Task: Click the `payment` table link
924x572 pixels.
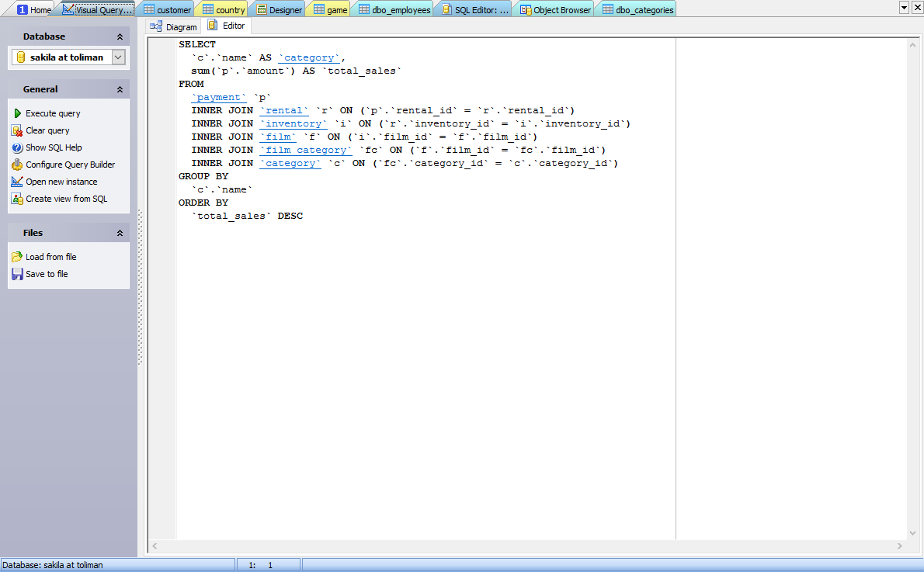Action: (x=219, y=98)
